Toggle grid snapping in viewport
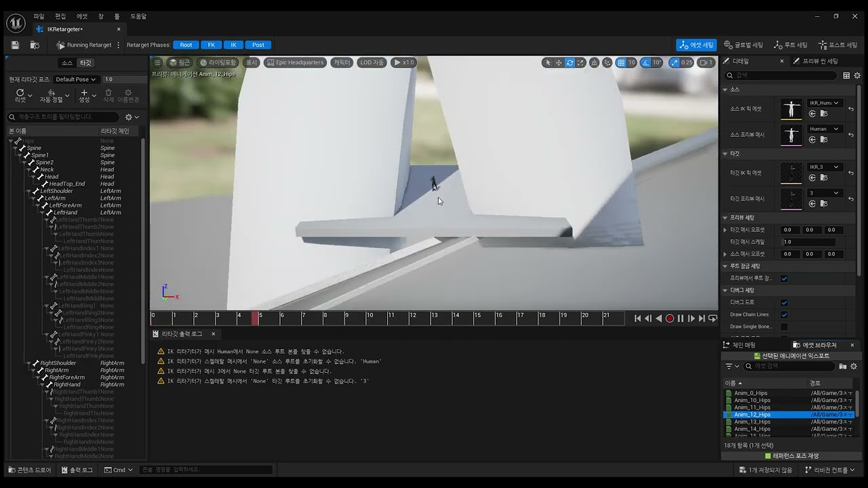 (x=620, y=62)
